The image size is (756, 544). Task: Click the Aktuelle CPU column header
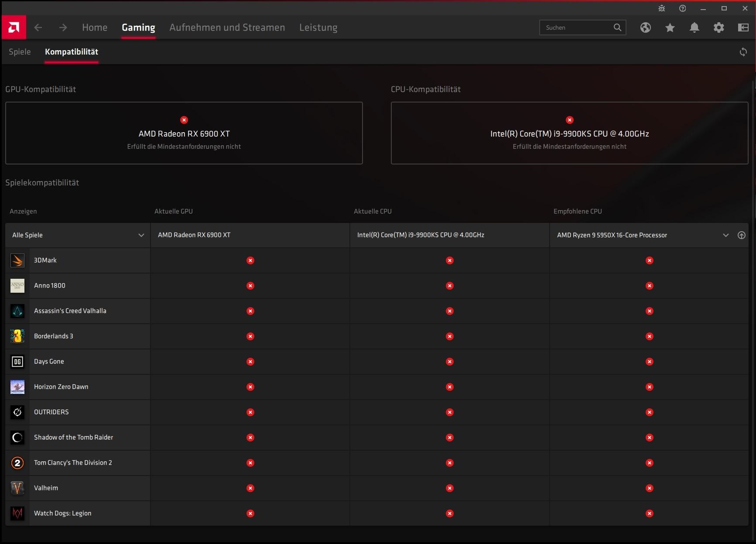click(373, 212)
